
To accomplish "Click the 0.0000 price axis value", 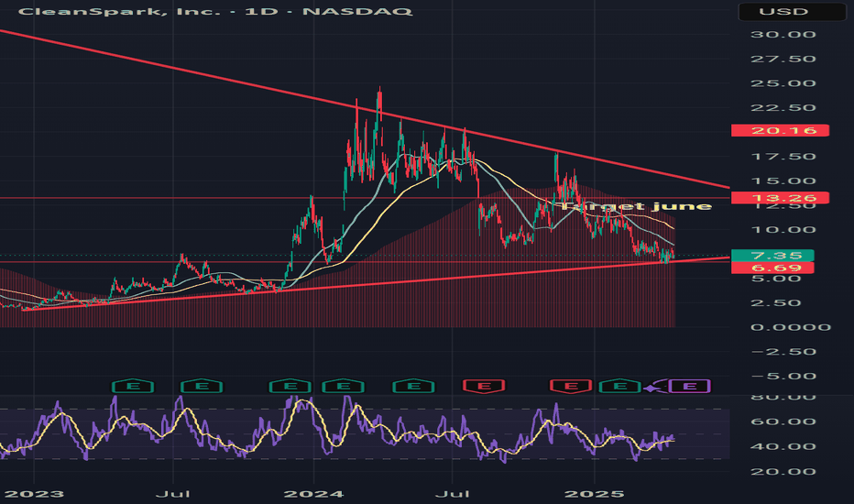I will pos(791,327).
